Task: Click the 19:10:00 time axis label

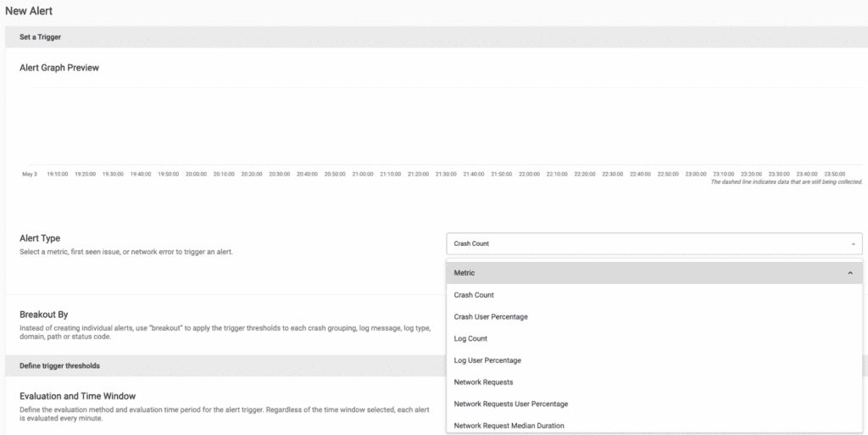Action: click(58, 174)
